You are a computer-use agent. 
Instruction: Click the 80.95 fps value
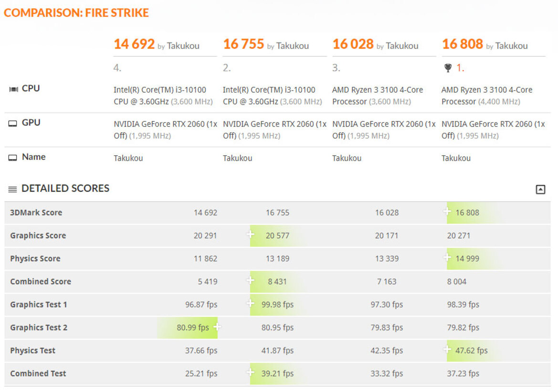tap(278, 328)
